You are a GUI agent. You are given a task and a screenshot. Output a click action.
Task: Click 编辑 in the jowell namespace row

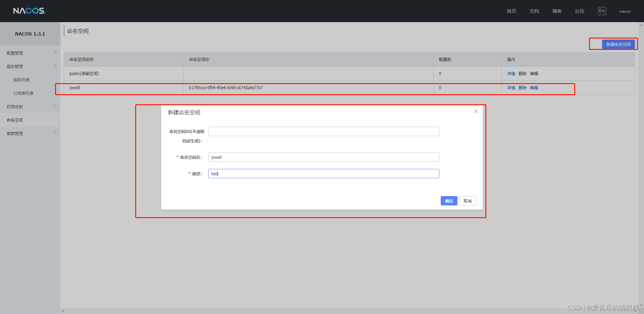point(534,88)
